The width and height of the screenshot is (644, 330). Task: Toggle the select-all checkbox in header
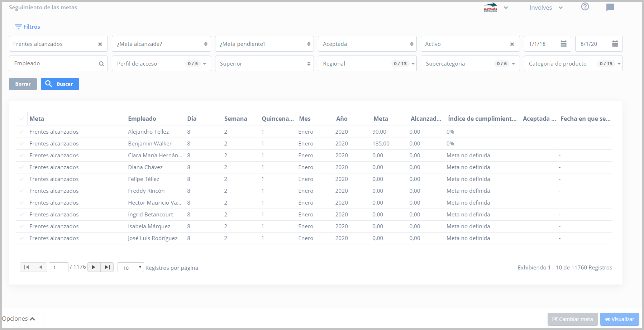[22, 119]
